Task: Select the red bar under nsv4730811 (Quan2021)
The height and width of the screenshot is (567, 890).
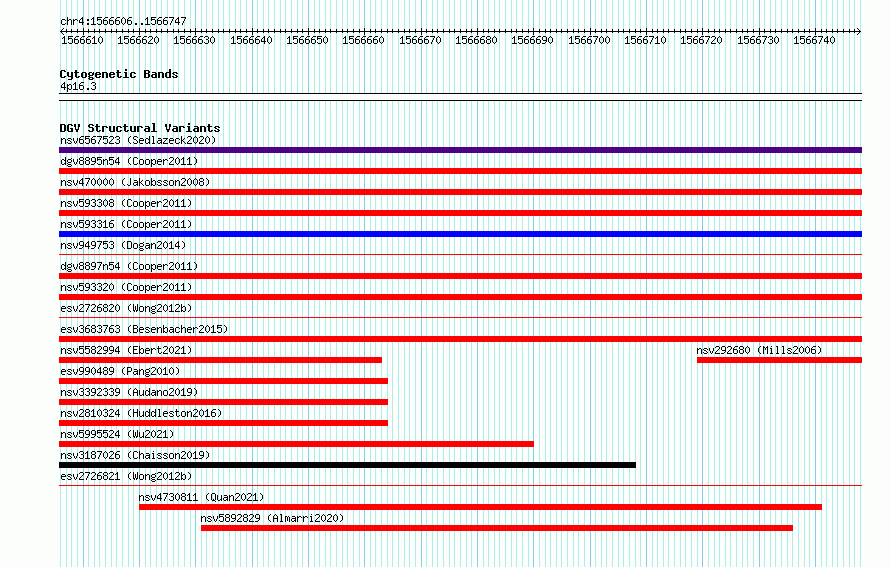Action: pos(480,507)
